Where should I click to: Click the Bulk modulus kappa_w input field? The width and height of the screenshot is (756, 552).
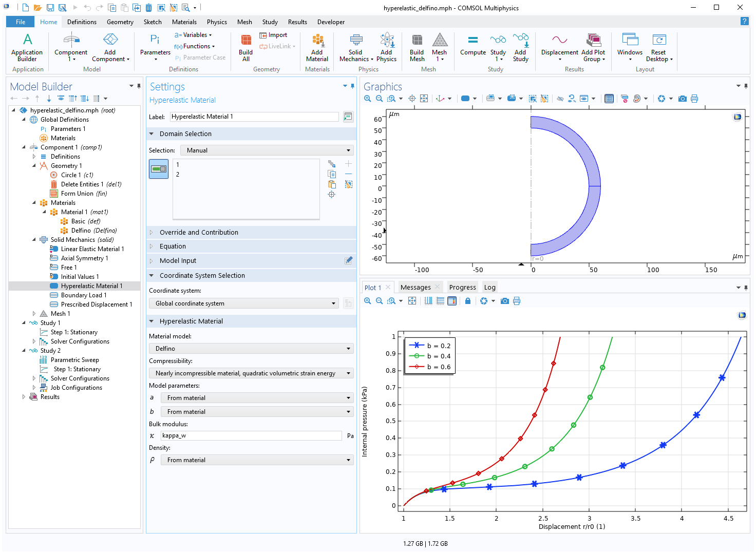[x=251, y=435]
